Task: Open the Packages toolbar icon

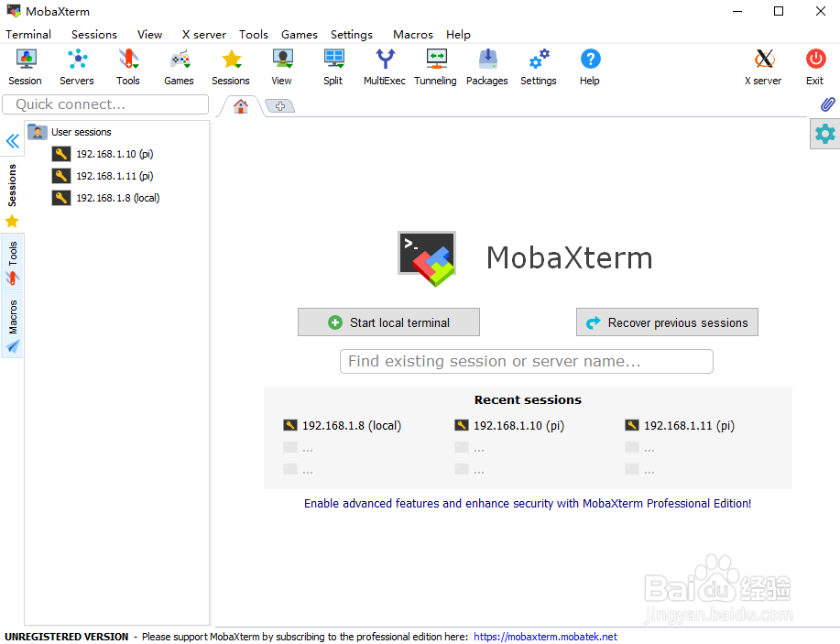Action: click(x=487, y=67)
